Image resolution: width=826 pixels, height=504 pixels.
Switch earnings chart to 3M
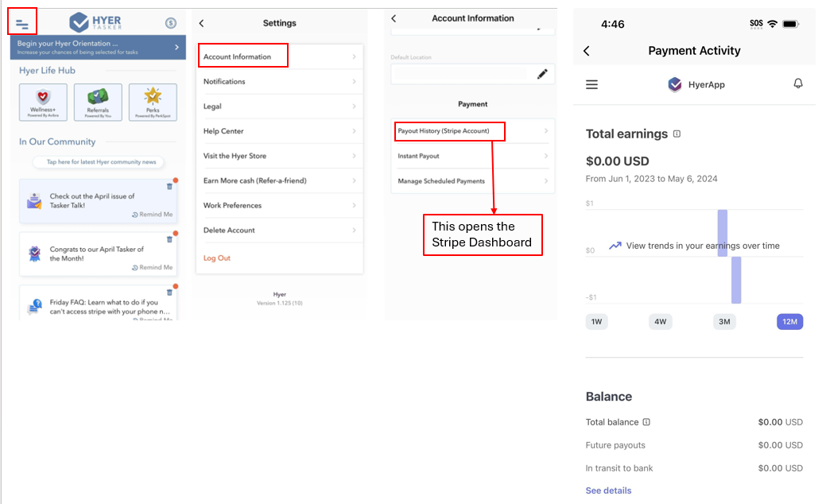724,322
